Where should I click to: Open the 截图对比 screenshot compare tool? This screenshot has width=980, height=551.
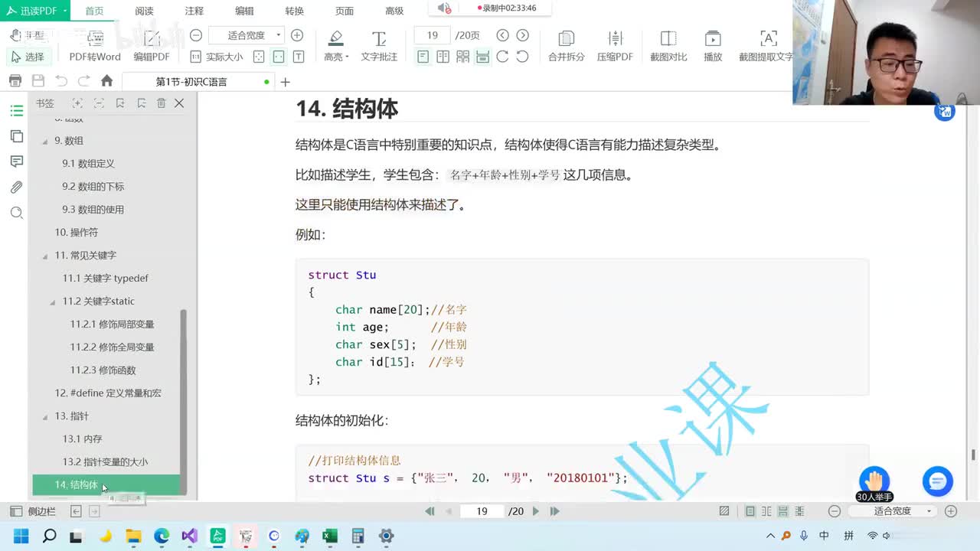click(x=668, y=46)
